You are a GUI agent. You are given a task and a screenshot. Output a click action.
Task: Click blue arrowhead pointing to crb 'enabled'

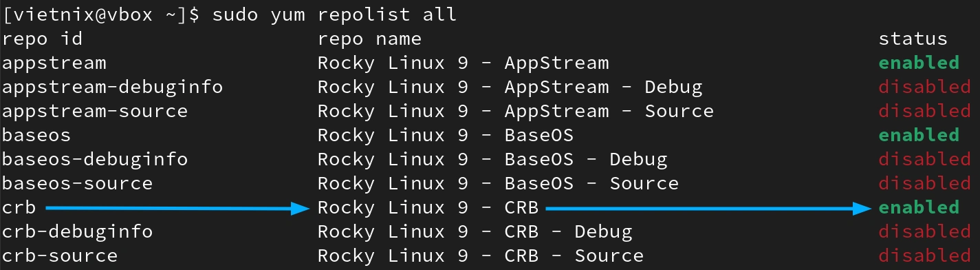click(x=863, y=207)
